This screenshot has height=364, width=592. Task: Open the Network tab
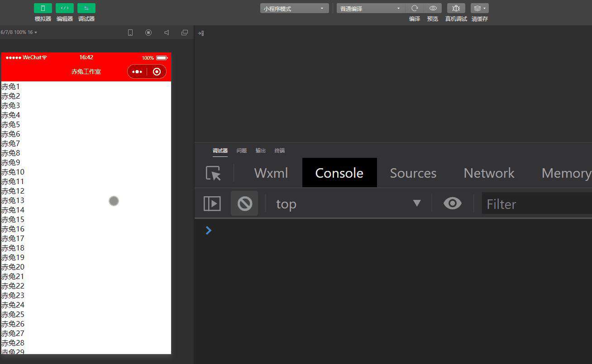click(489, 173)
